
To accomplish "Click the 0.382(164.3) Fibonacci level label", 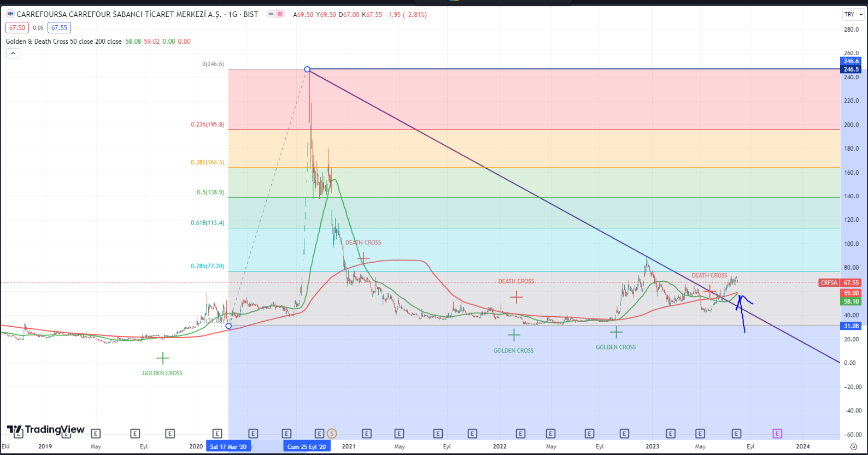I will pos(207,163).
